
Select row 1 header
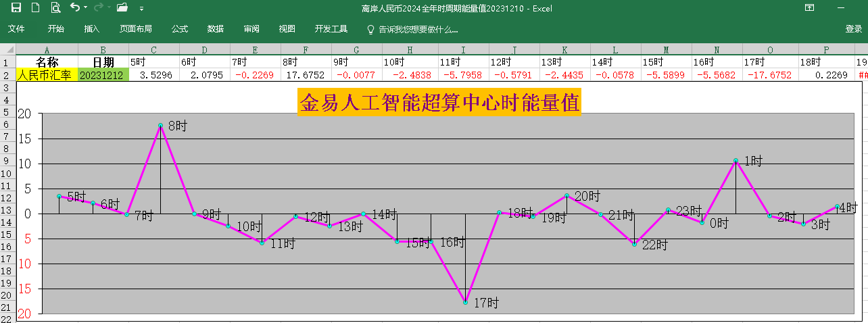tap(7, 62)
